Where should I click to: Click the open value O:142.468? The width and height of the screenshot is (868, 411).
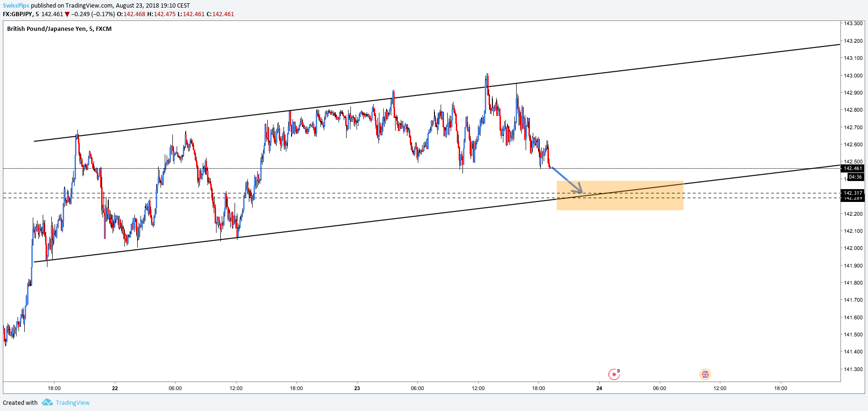point(131,14)
